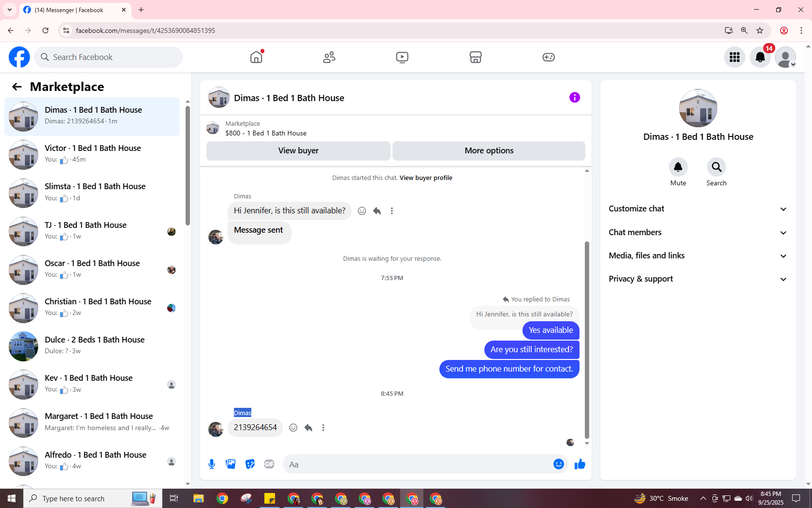The height and width of the screenshot is (508, 812).
Task: Expand the Chat members section
Action: click(x=698, y=233)
